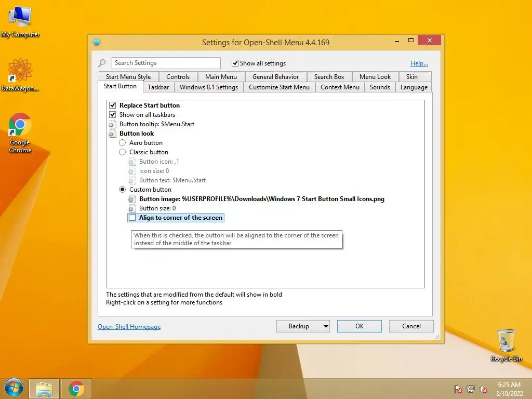Select the Button look heading row
Image resolution: width=532 pixels, height=399 pixels.
(137, 134)
